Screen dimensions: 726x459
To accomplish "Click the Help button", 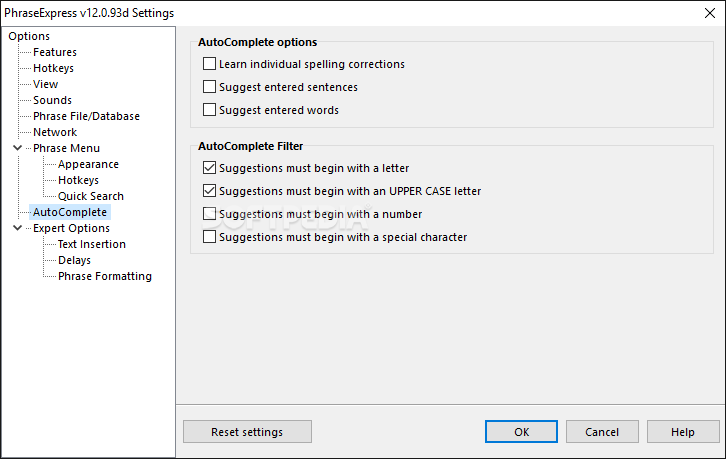I will 683,432.
